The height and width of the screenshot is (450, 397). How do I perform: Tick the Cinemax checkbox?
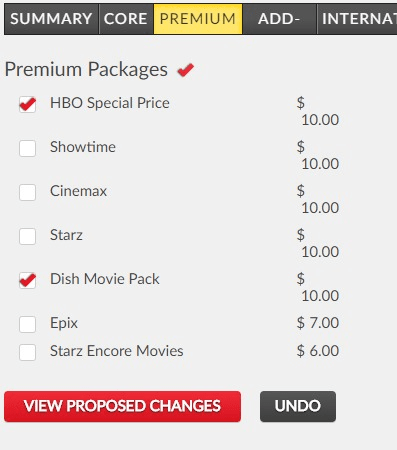27,192
